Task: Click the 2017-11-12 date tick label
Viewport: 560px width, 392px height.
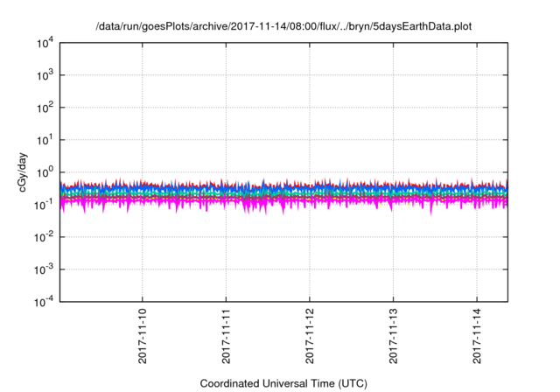Action: (310, 336)
